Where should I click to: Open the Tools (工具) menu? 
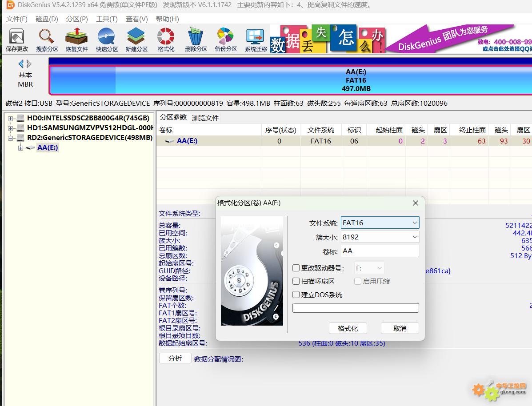(107, 19)
